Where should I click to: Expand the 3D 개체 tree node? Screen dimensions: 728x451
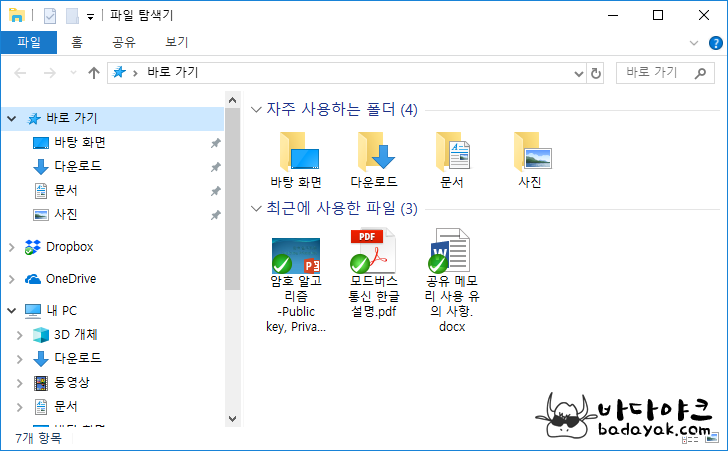point(20,335)
